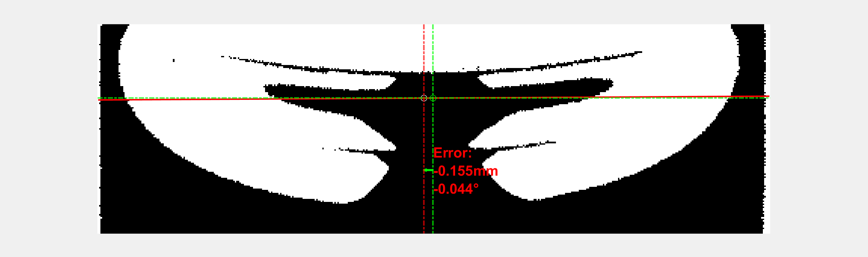The width and height of the screenshot is (868, 257).
Task: Click the "-0.044°" angle error text
Action: coord(456,189)
